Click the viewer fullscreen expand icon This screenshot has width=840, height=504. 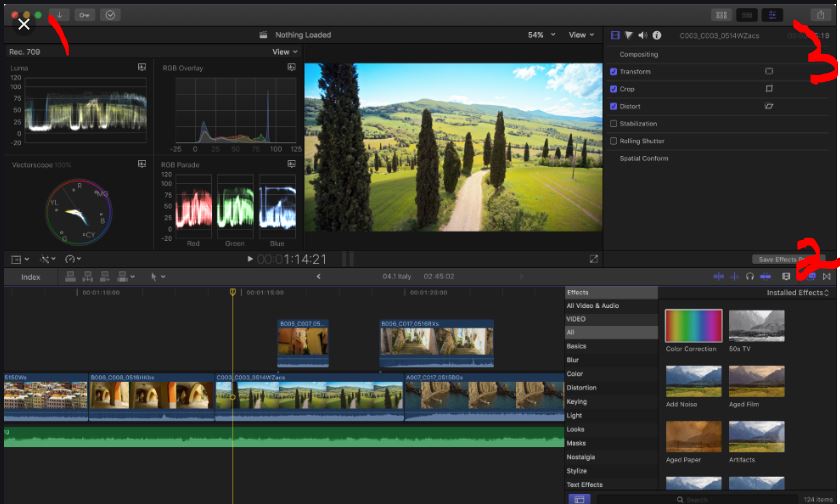pyautogui.click(x=594, y=259)
